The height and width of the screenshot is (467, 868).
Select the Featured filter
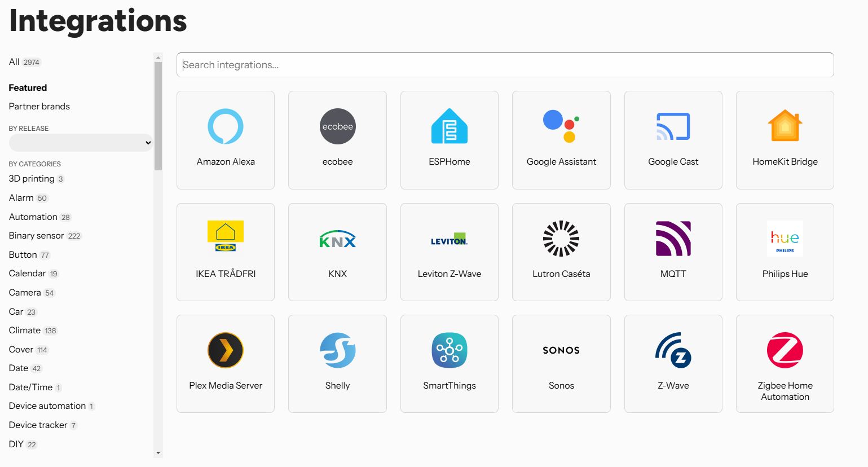pyautogui.click(x=28, y=87)
